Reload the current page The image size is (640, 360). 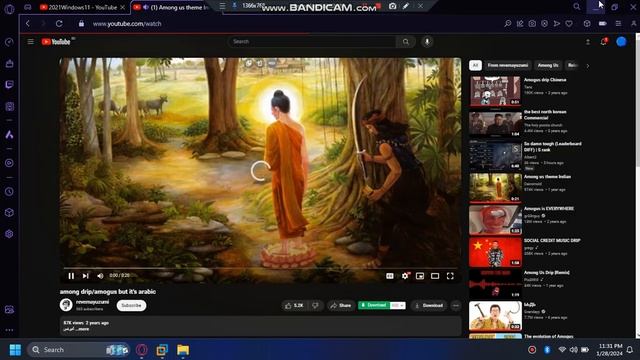tap(59, 24)
